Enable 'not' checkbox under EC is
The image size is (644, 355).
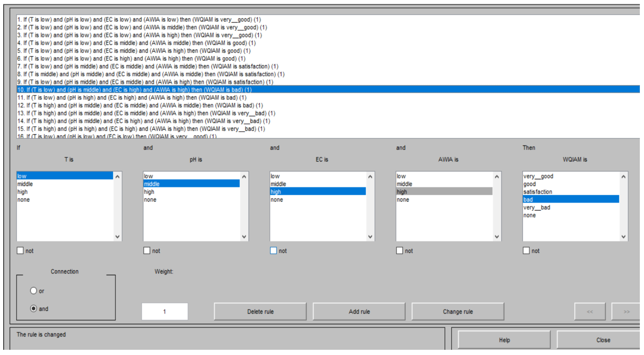pos(273,251)
